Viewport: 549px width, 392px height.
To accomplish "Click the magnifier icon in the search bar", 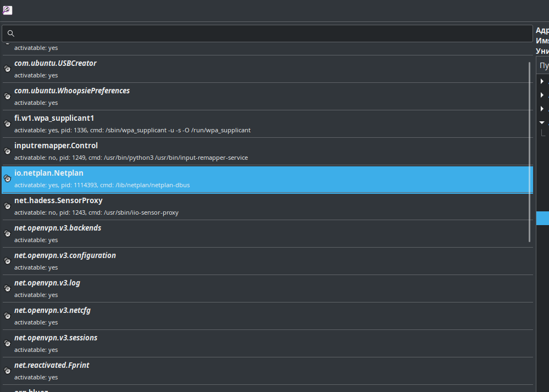I will 10,33.
